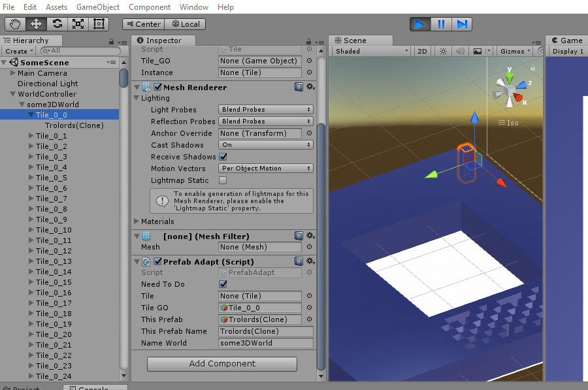Screen dimensions: 588x390
Task: Select the Rotate tool
Action: point(57,24)
